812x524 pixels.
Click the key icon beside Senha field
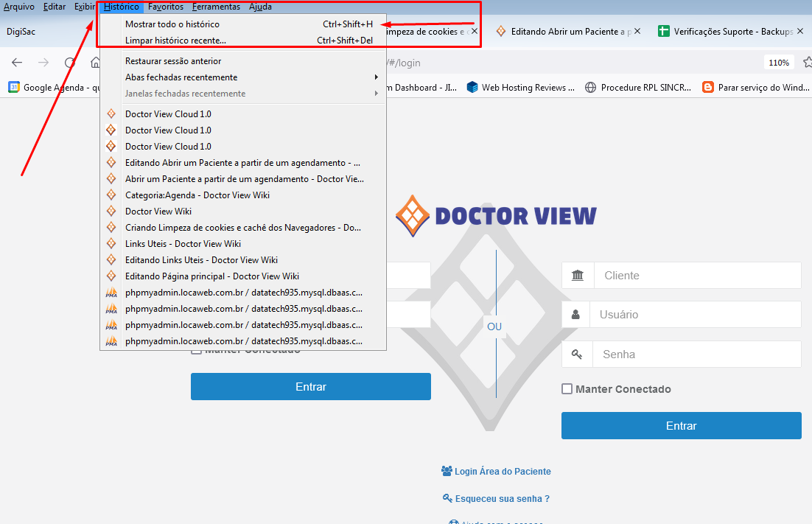(x=577, y=354)
